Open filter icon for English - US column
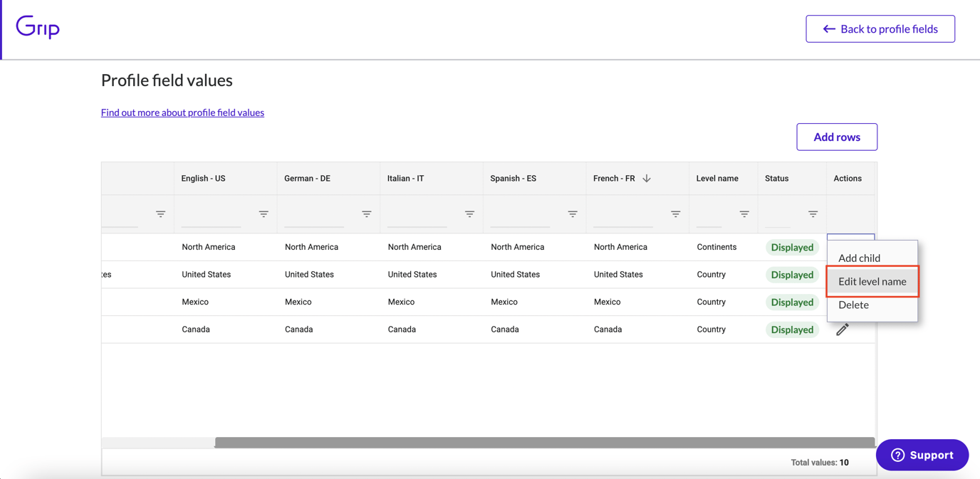Screen dimensions: 980x479 point(264,214)
